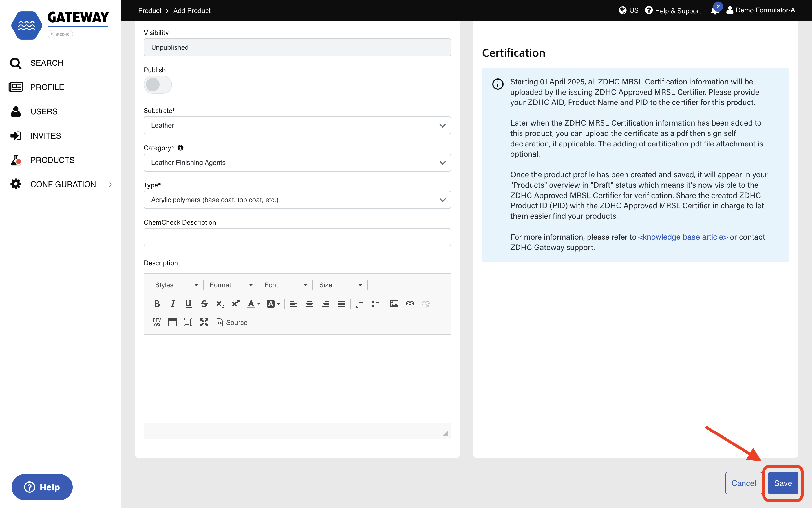The image size is (812, 508).
Task: Open the Type dropdown
Action: point(297,200)
